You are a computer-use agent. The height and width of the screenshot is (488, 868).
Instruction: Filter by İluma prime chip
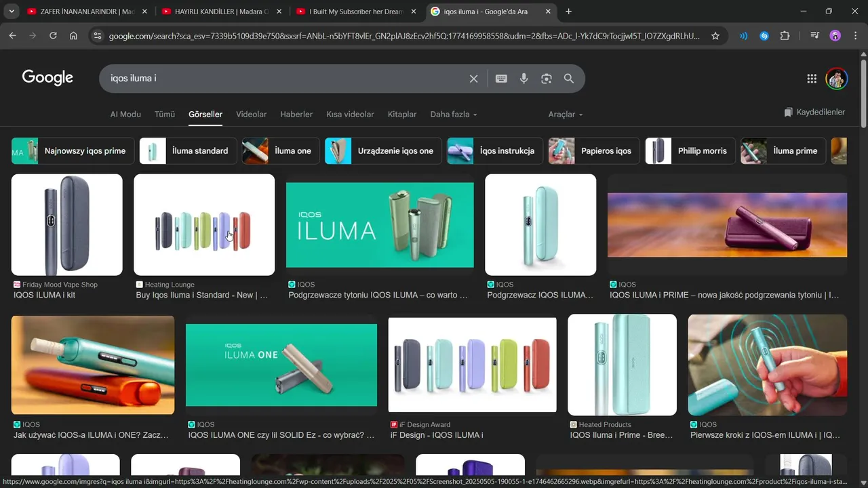coord(783,151)
